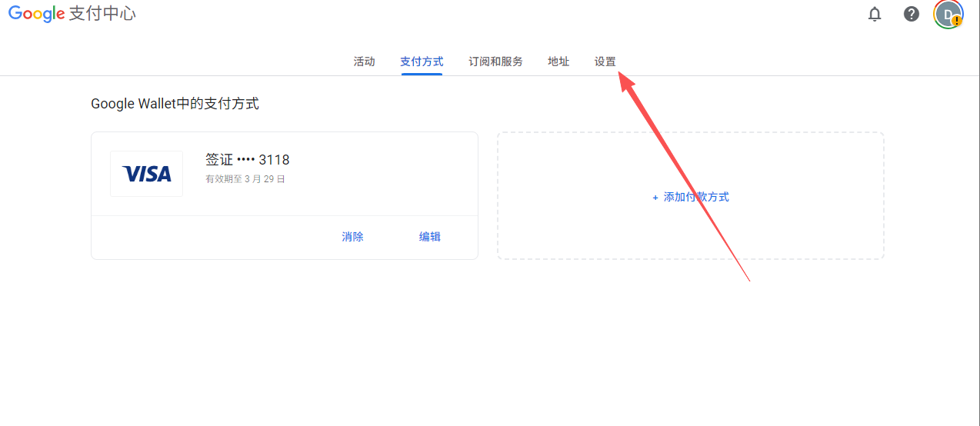Click the plus icon beside 添加付款方式
Screen dimensions: 980x426
coord(655,198)
